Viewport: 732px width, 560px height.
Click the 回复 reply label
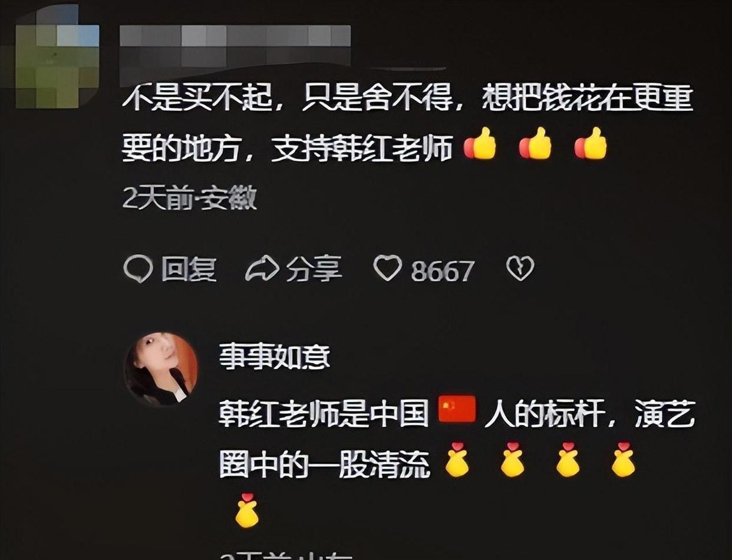click(189, 269)
